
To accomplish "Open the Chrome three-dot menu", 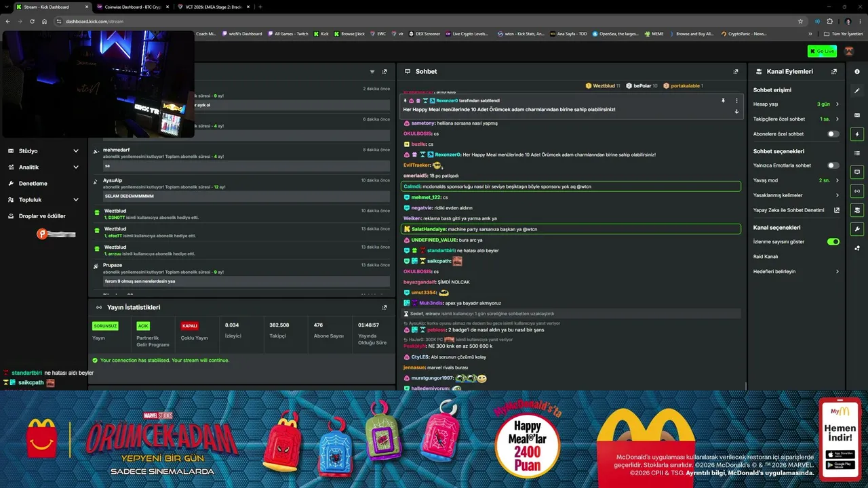I will [x=860, y=21].
